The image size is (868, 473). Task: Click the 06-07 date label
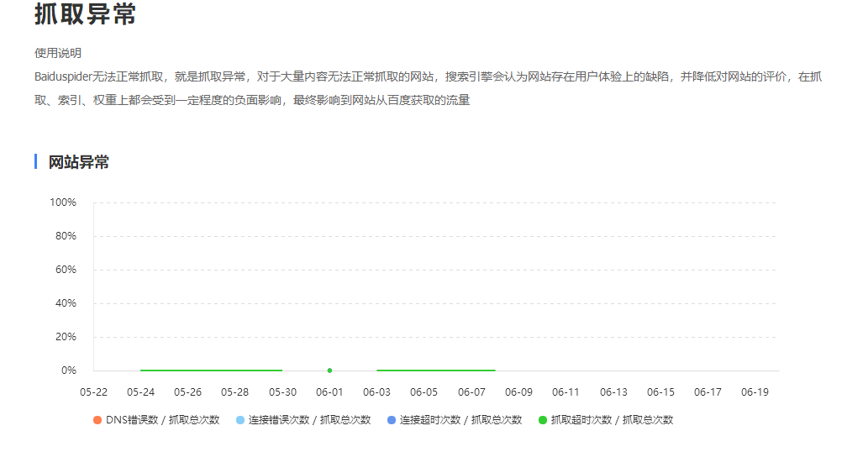[471, 392]
